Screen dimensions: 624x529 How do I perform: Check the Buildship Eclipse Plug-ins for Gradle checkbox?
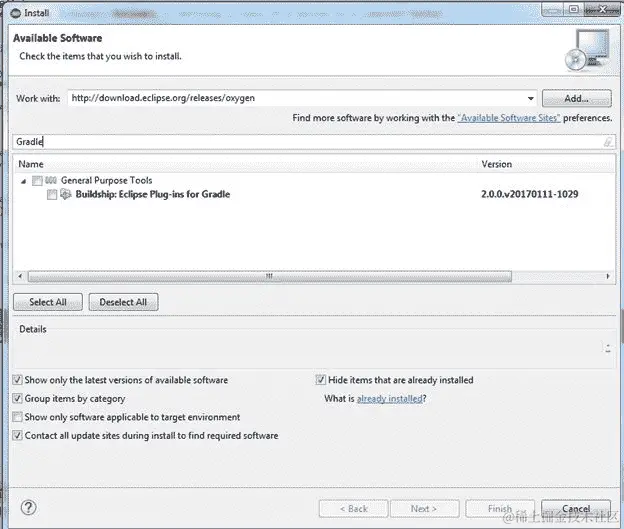[52, 195]
